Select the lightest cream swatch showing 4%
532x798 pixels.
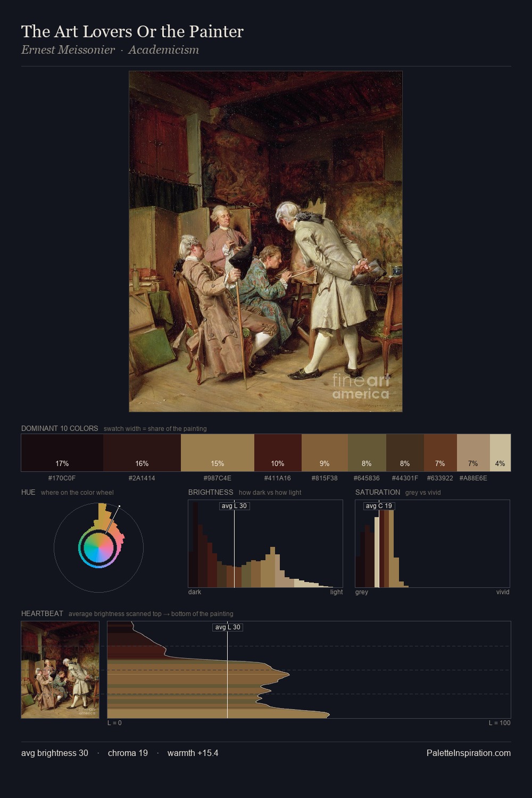(500, 453)
